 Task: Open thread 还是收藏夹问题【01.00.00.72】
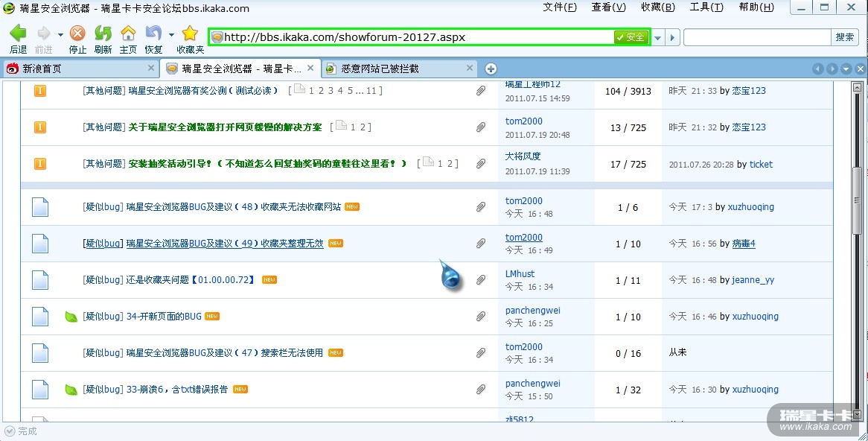[x=191, y=280]
